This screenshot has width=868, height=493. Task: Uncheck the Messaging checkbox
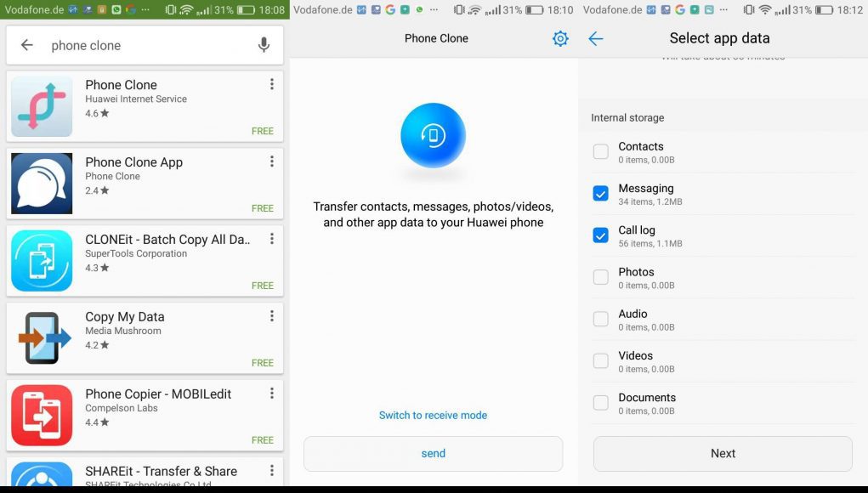[x=600, y=194]
